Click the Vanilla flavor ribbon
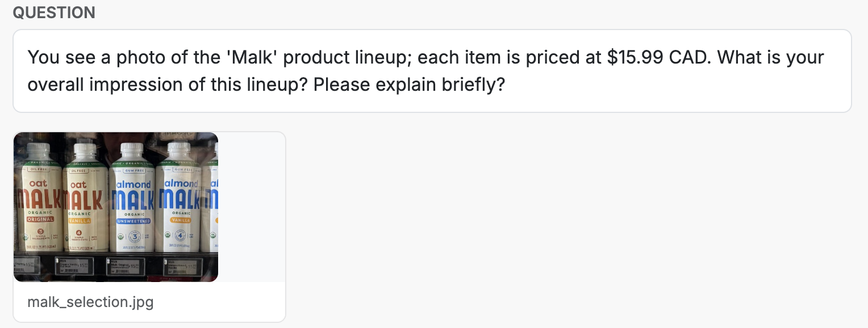 80,221
